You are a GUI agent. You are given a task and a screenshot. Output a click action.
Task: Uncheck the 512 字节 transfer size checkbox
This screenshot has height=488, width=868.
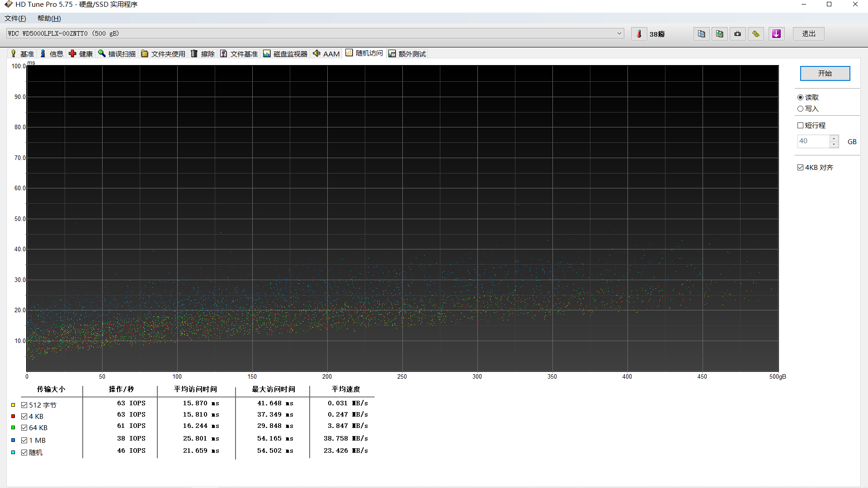pyautogui.click(x=24, y=405)
